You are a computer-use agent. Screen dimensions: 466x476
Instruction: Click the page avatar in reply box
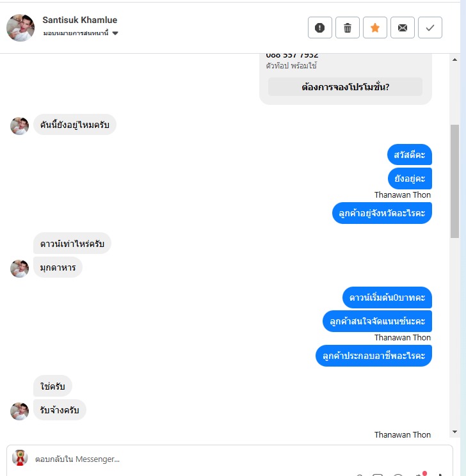click(20, 458)
